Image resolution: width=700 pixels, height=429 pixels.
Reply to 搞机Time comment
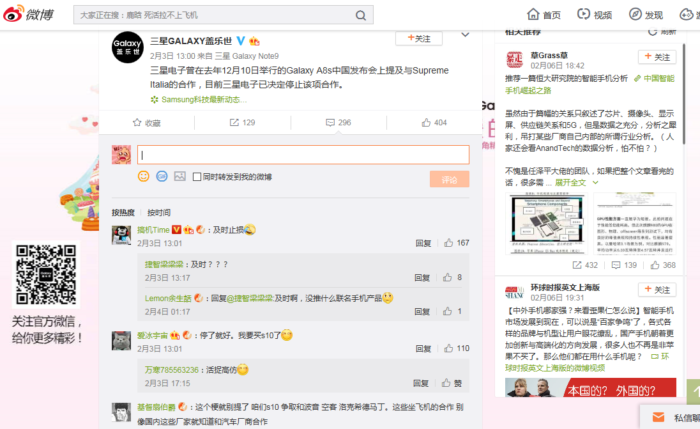(x=423, y=243)
